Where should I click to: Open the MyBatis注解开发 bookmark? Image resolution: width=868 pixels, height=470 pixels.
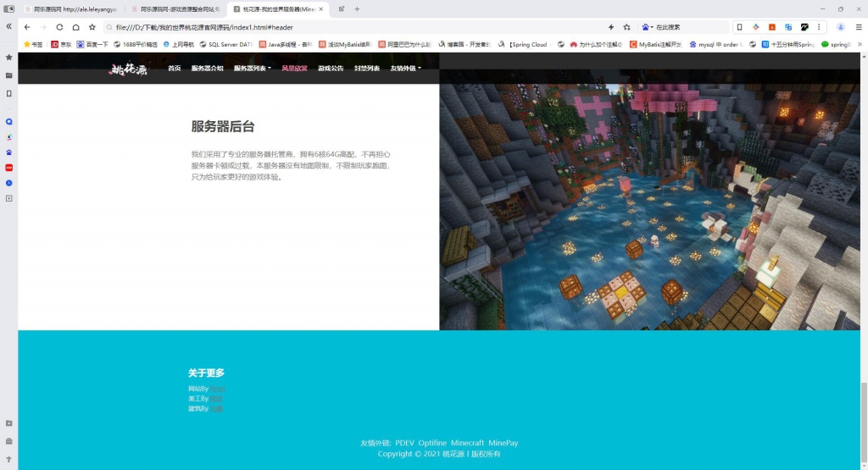coord(656,44)
